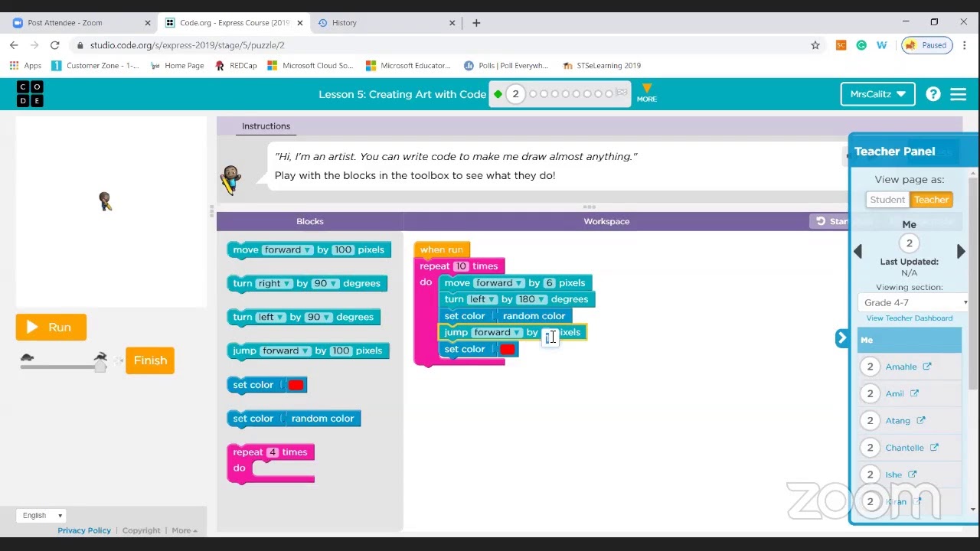Click the browser address bar URL

[187, 45]
